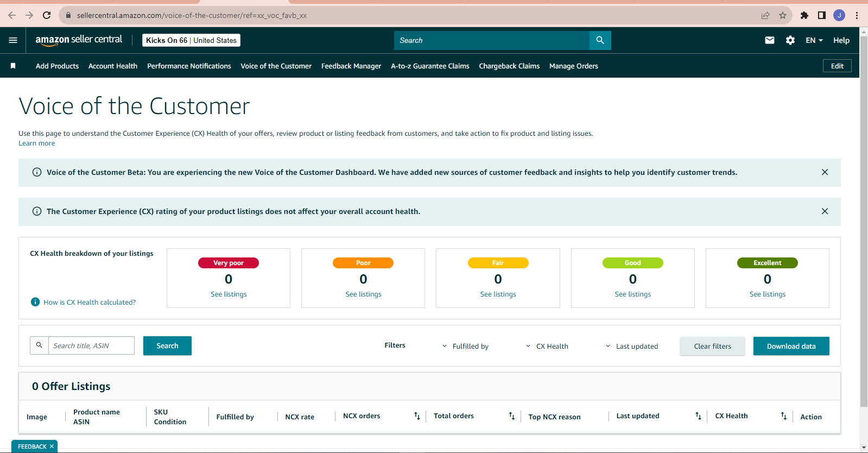This screenshot has height=453, width=868.
Task: Bookmark this page with the star icon
Action: pyautogui.click(x=783, y=15)
